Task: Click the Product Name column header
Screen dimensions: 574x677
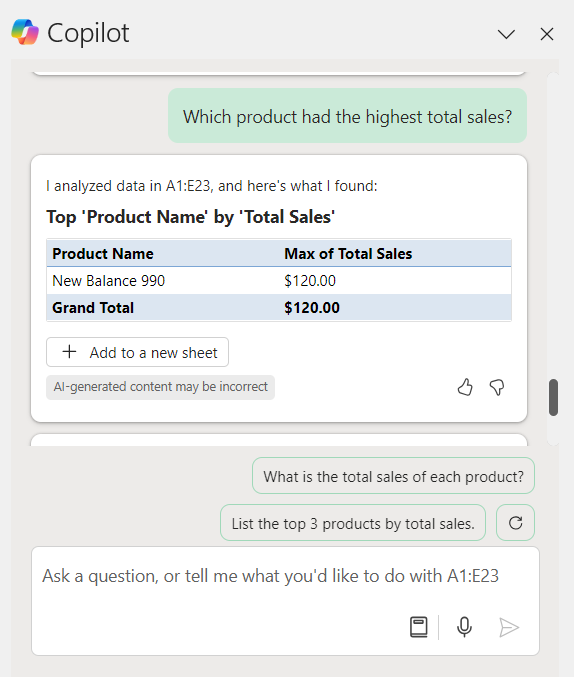Action: click(103, 253)
